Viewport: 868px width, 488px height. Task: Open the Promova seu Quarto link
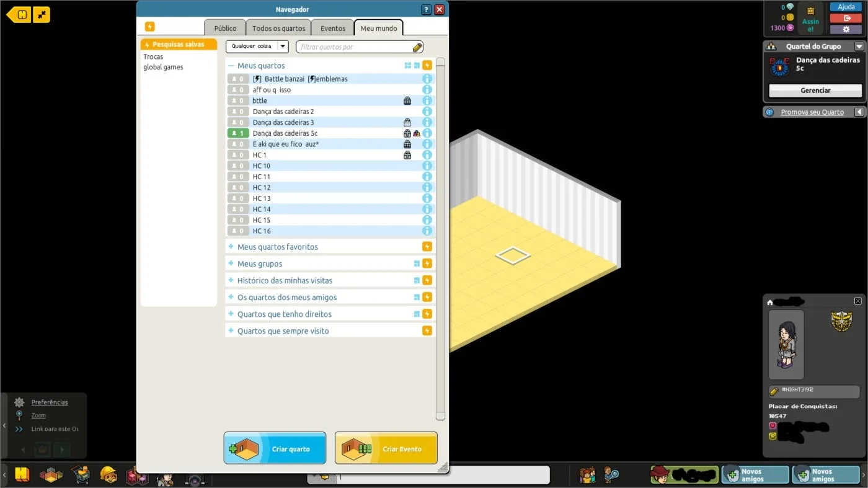click(x=812, y=112)
